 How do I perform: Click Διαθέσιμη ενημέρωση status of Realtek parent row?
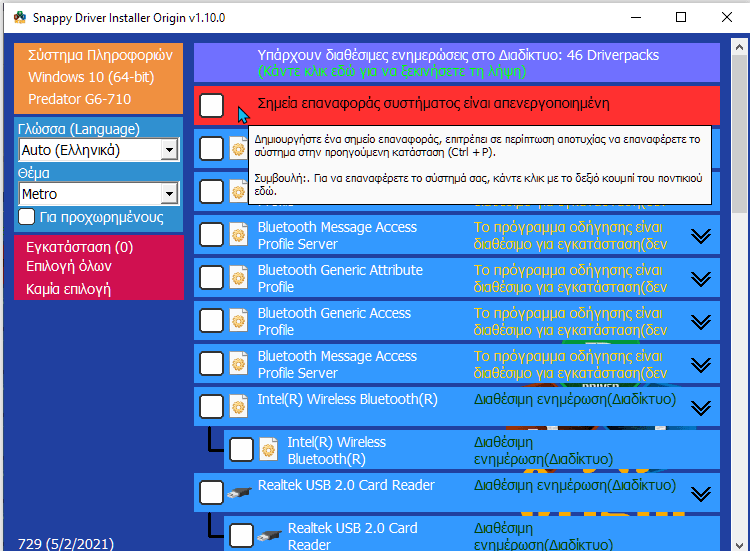(574, 485)
